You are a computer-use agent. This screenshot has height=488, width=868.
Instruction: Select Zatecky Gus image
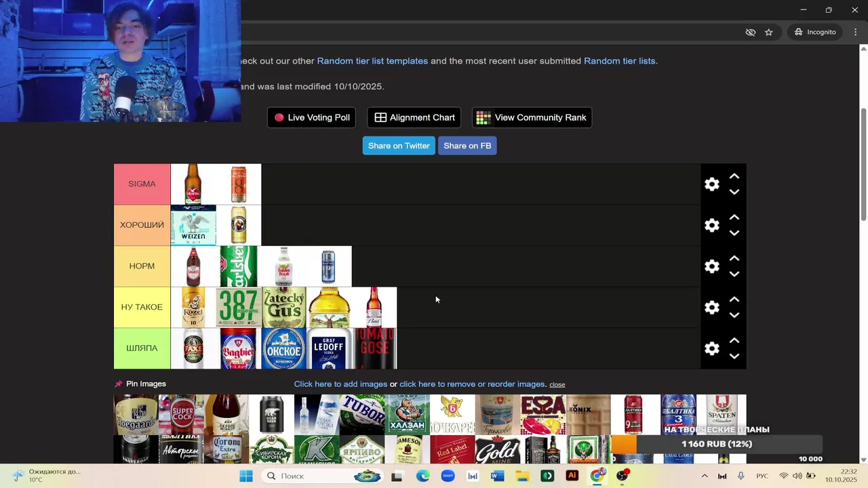coord(283,308)
